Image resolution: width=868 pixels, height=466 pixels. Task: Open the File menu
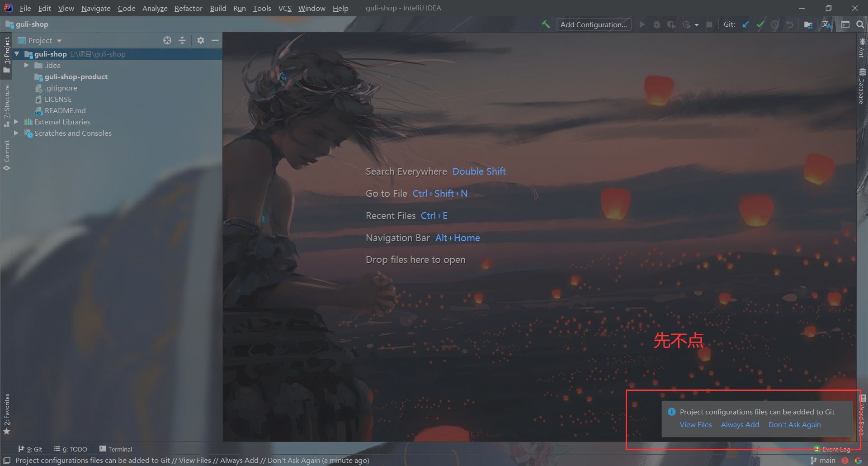click(x=25, y=8)
